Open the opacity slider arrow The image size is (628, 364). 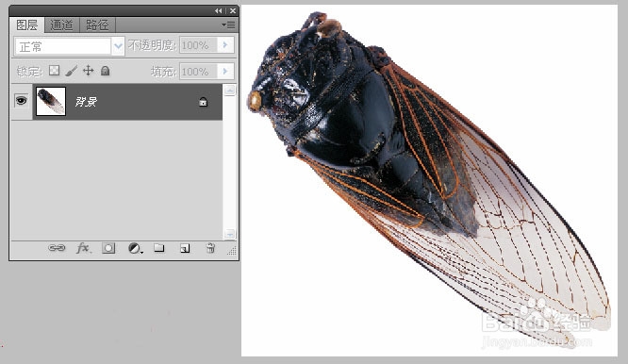[225, 45]
